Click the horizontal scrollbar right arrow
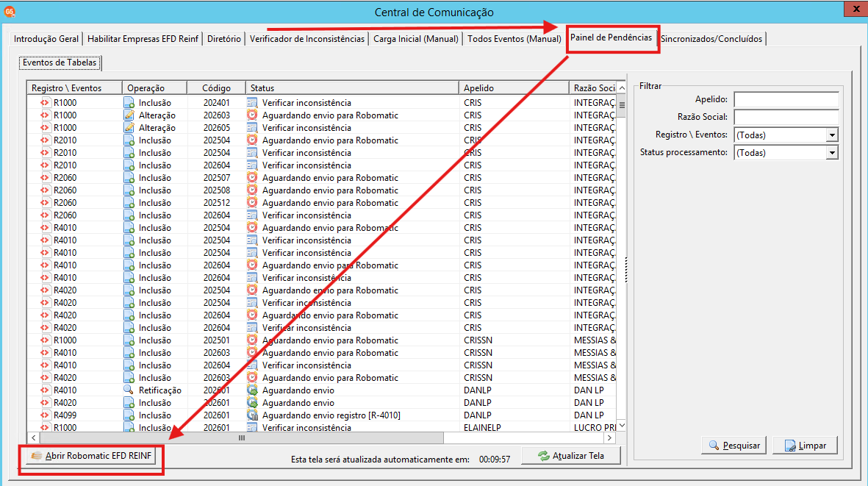The width and height of the screenshot is (868, 486). pos(609,438)
